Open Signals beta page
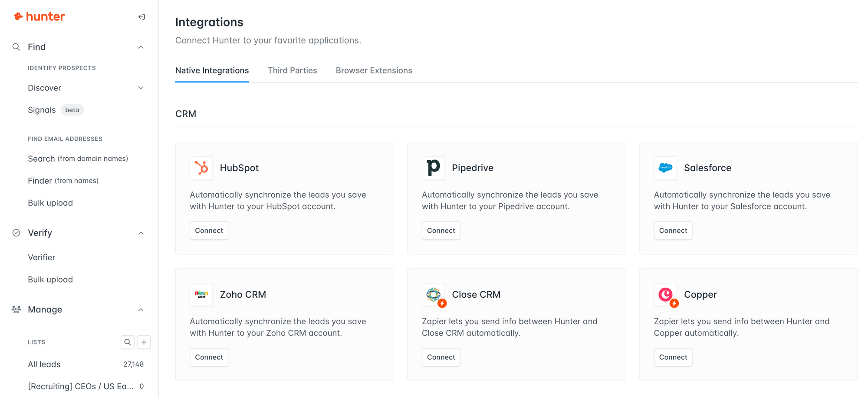The height and width of the screenshot is (398, 868). click(42, 110)
